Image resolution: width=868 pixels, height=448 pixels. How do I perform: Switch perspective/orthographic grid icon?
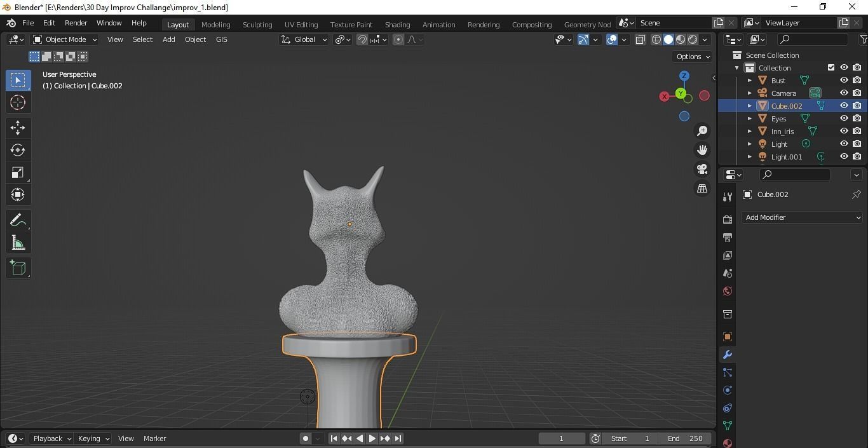coord(702,189)
